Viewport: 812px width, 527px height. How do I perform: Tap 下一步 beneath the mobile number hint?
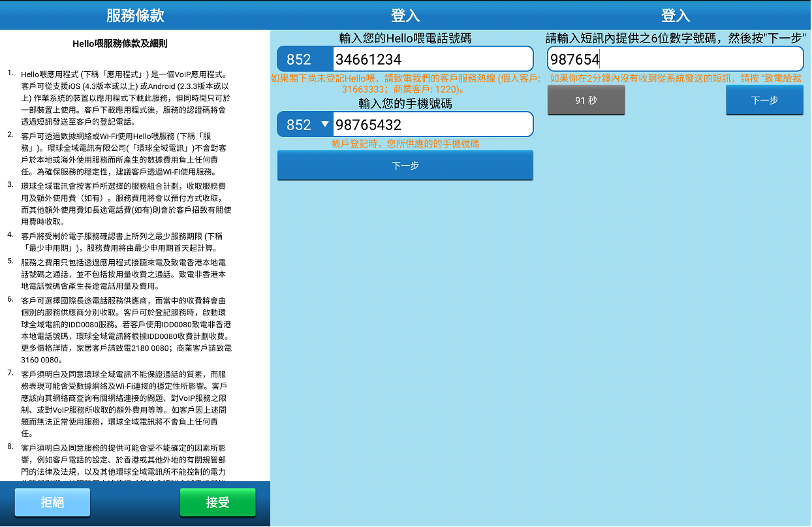pos(405,165)
